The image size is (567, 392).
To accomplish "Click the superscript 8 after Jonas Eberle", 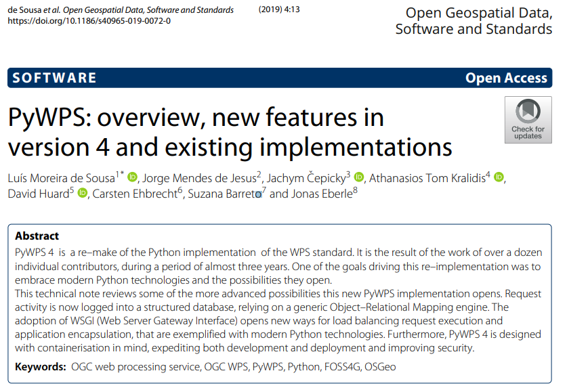I will click(x=355, y=190).
